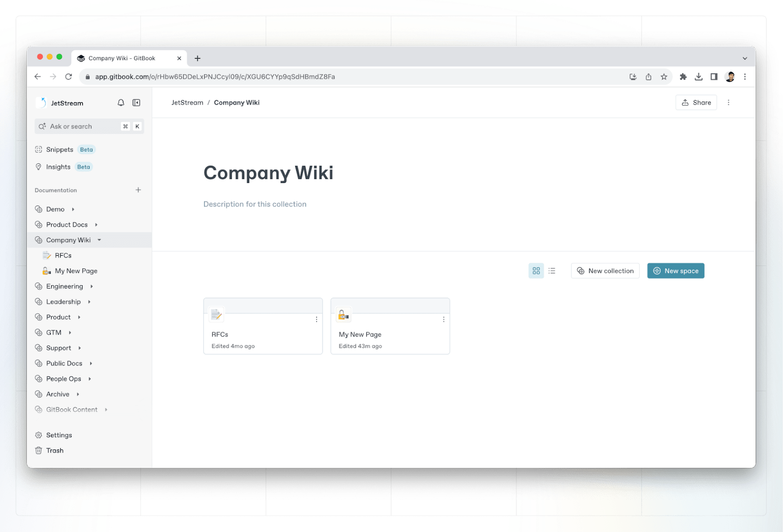Open Chrome profile avatar
The height and width of the screenshot is (532, 783).
[x=730, y=77]
